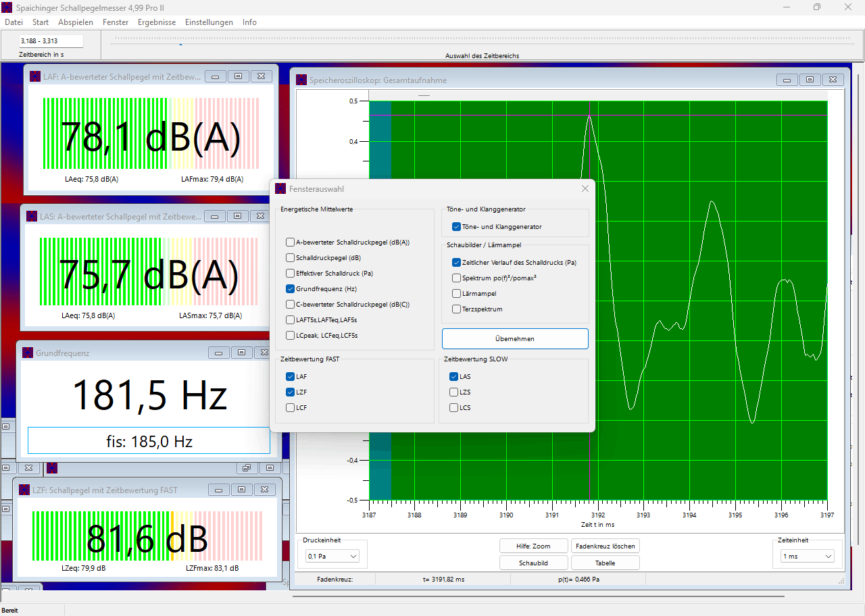The width and height of the screenshot is (865, 616).
Task: Click the Fensterauswahl dialog app icon
Action: pyautogui.click(x=280, y=189)
